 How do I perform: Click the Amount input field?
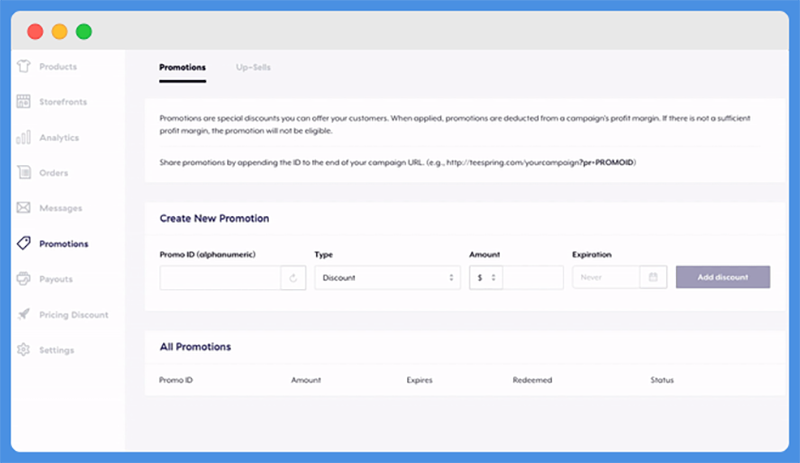click(533, 278)
